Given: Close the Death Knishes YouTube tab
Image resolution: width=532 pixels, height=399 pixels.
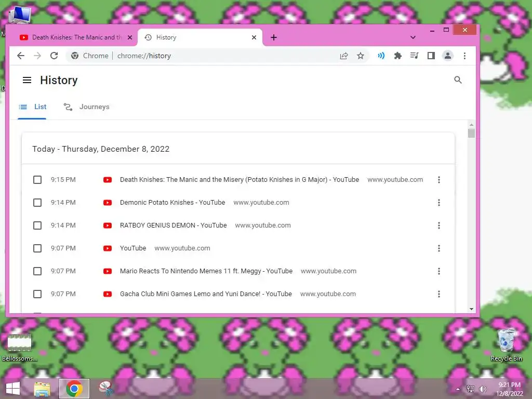Looking at the screenshot, I should tap(129, 37).
